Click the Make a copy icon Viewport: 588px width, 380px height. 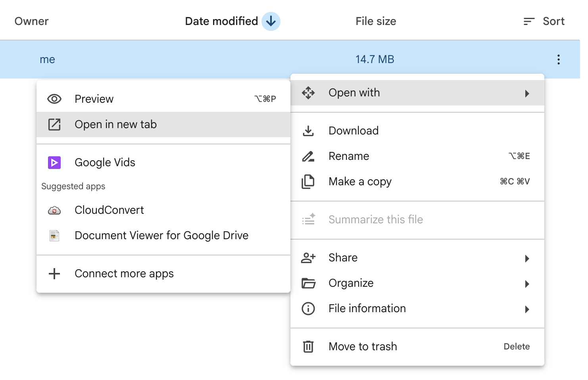coord(308,182)
